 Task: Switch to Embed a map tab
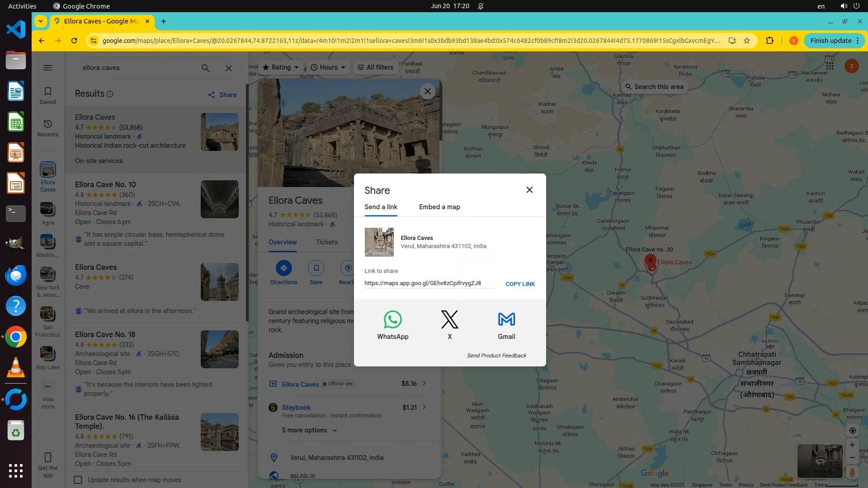pyautogui.click(x=439, y=207)
